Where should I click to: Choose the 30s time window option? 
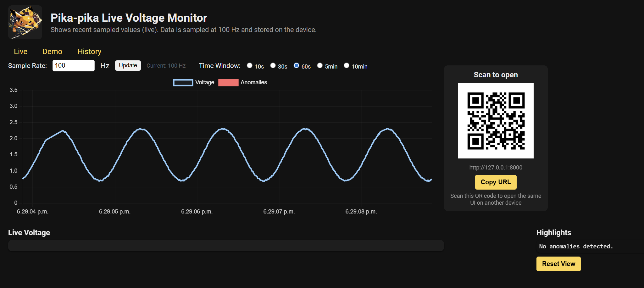point(273,65)
